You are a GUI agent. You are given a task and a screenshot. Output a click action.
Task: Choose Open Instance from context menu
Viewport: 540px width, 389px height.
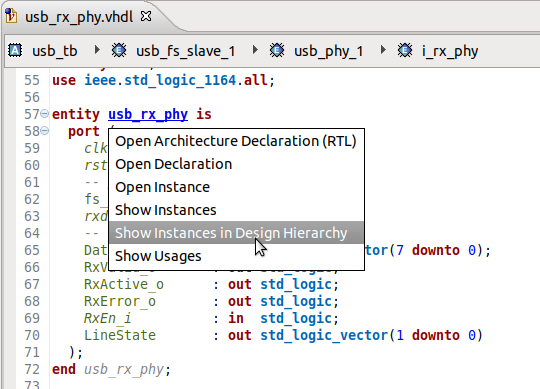pyautogui.click(x=237, y=187)
